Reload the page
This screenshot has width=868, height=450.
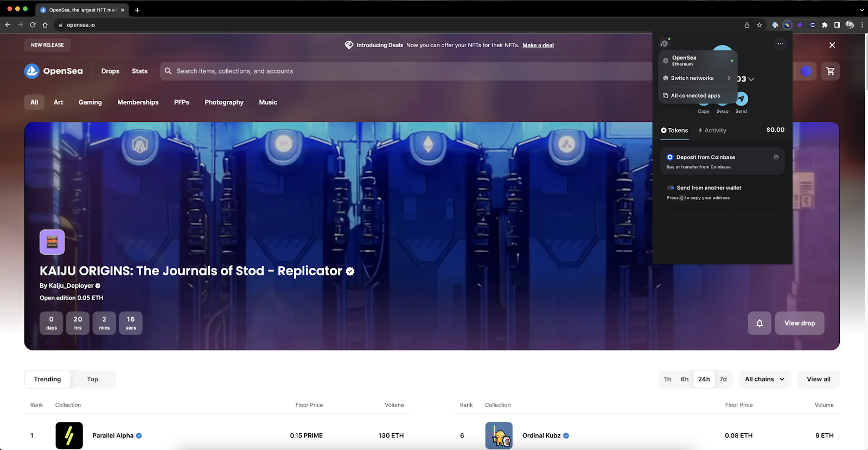[x=33, y=25]
